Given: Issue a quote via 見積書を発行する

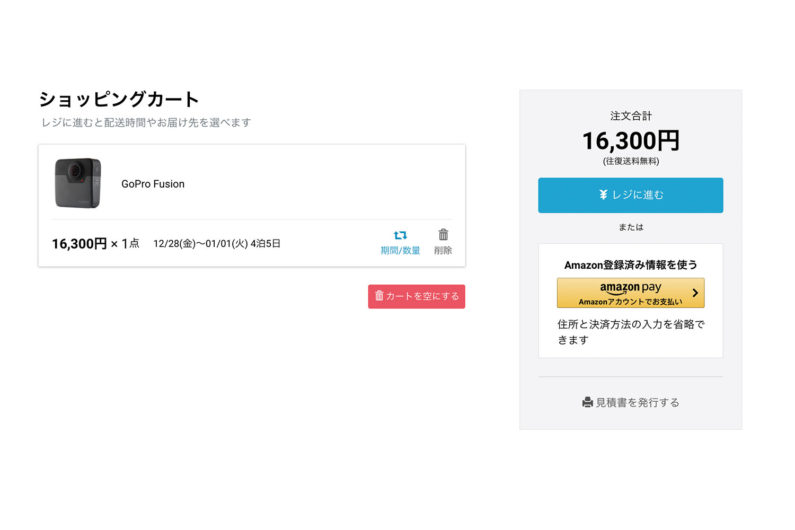Looking at the screenshot, I should point(630,402).
